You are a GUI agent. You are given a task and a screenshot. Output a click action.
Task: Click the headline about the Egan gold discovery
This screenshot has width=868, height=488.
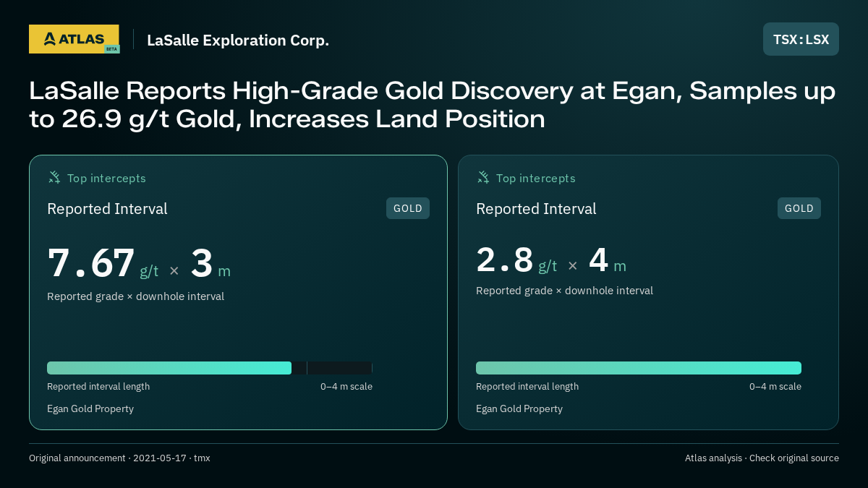tap(432, 105)
